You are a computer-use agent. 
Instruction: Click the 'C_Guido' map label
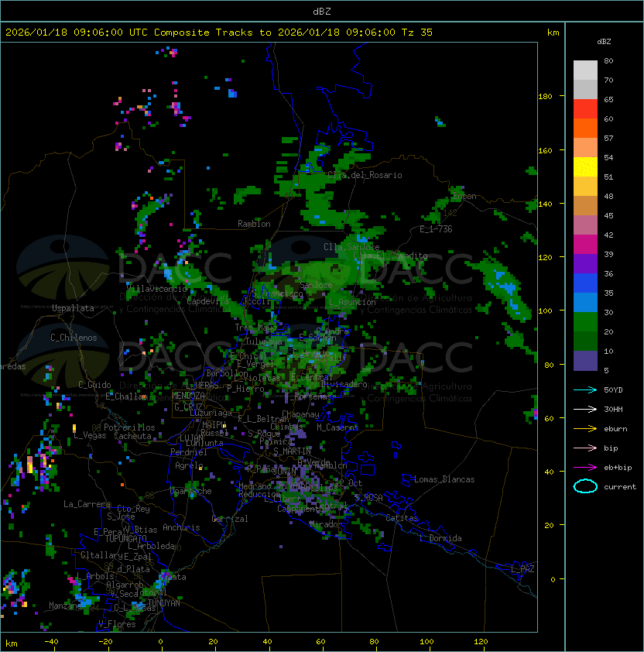pos(94,385)
